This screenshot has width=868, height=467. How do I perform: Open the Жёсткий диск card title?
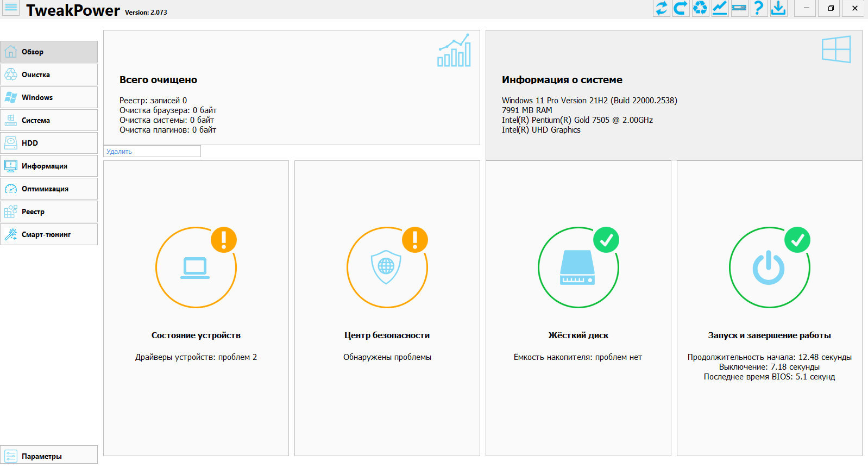point(578,335)
